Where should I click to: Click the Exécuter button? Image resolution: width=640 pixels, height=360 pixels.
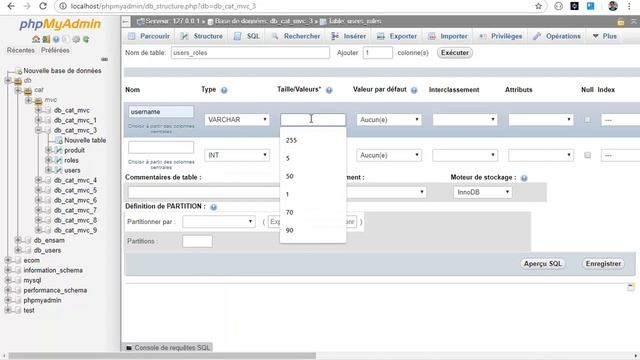455,53
